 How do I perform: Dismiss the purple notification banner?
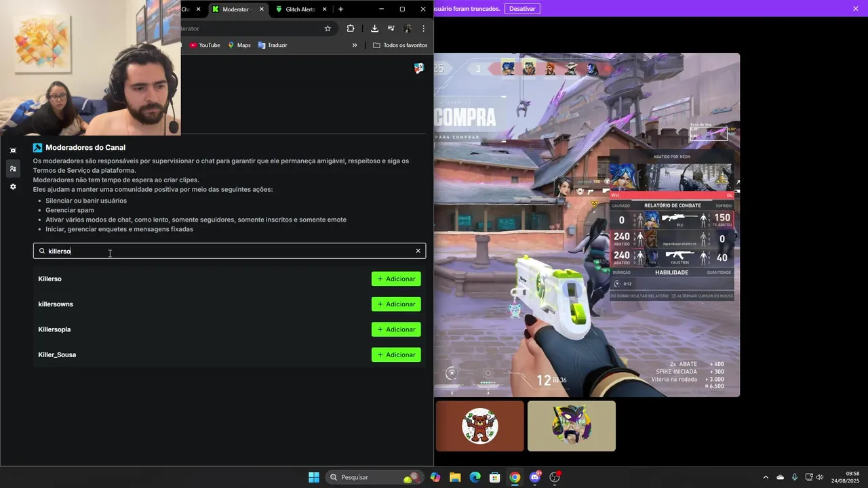click(856, 8)
